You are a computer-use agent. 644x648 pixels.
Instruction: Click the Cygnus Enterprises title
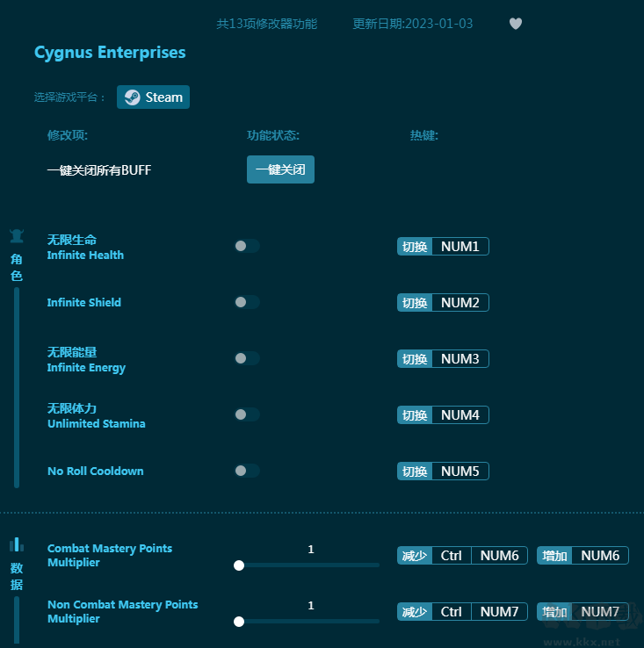tap(110, 53)
